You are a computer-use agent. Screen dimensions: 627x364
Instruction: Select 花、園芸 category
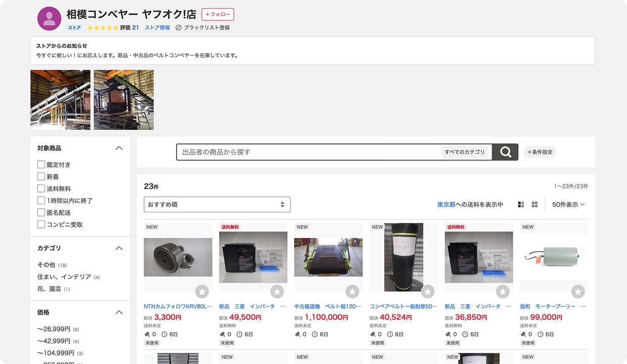(50, 289)
